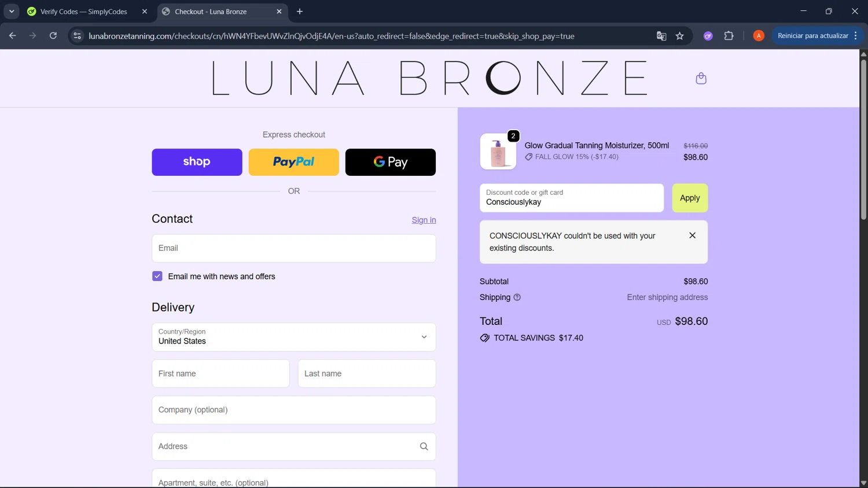Pay with PayPal express checkout

point(294,162)
